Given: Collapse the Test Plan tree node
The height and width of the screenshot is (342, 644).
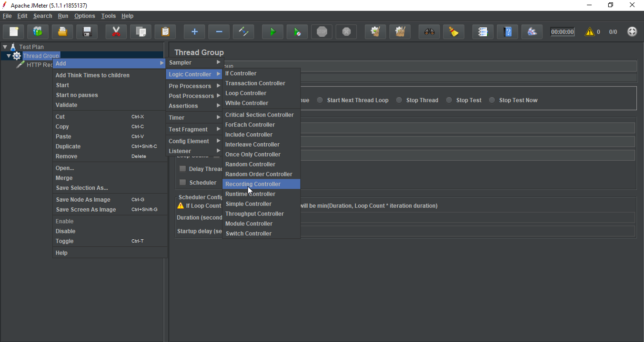Looking at the screenshot, I should [5, 47].
